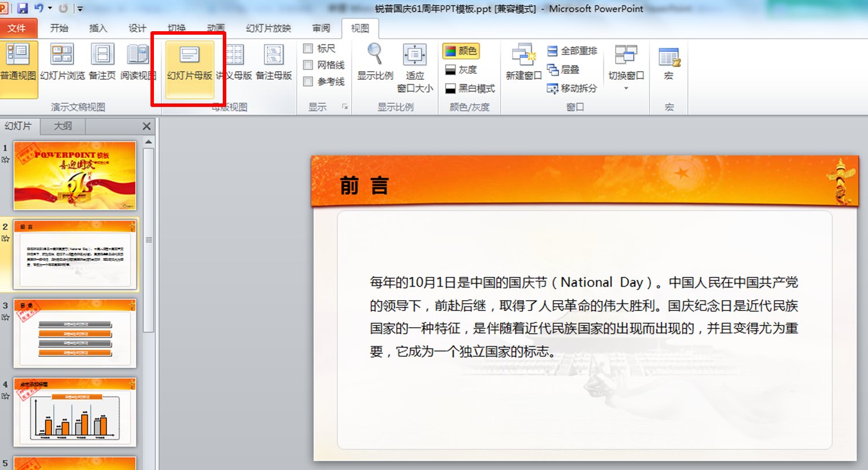Viewport: 868px width, 470px height.
Task: Toggle the Gridlines (网格线) checkbox
Action: (x=308, y=65)
